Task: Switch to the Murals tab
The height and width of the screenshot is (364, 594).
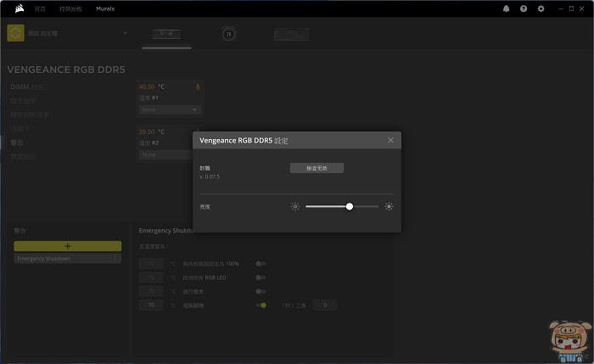Action: (x=105, y=8)
